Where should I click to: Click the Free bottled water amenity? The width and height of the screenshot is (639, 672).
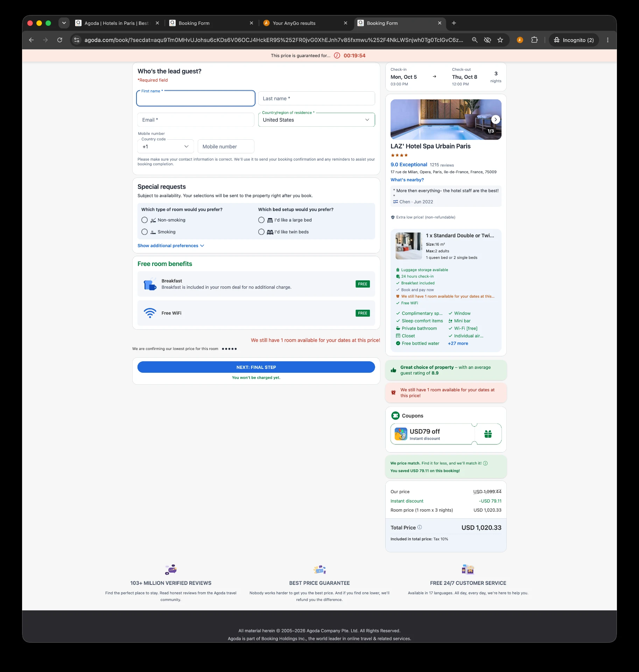(417, 343)
